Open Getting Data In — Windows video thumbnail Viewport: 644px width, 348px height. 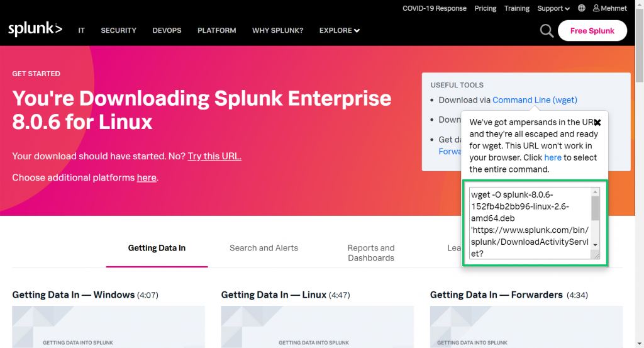click(x=108, y=327)
